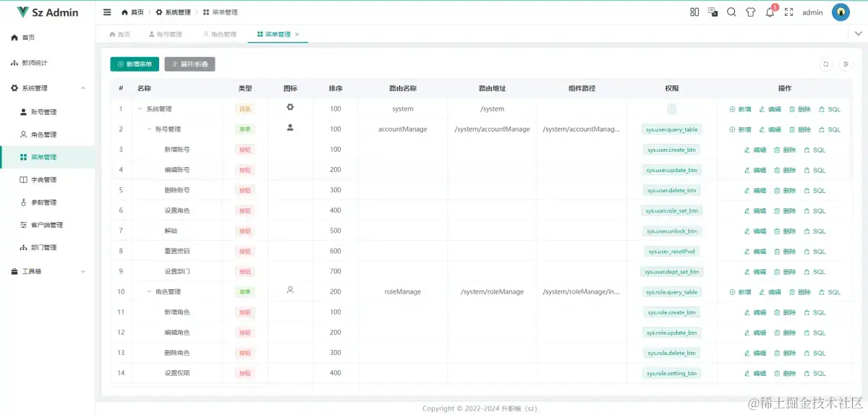Click the Sz Admin logo
868x415 pixels.
point(48,12)
